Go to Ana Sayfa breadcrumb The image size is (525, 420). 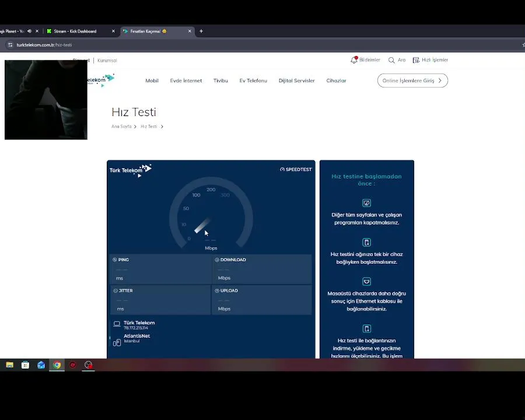tap(121, 127)
